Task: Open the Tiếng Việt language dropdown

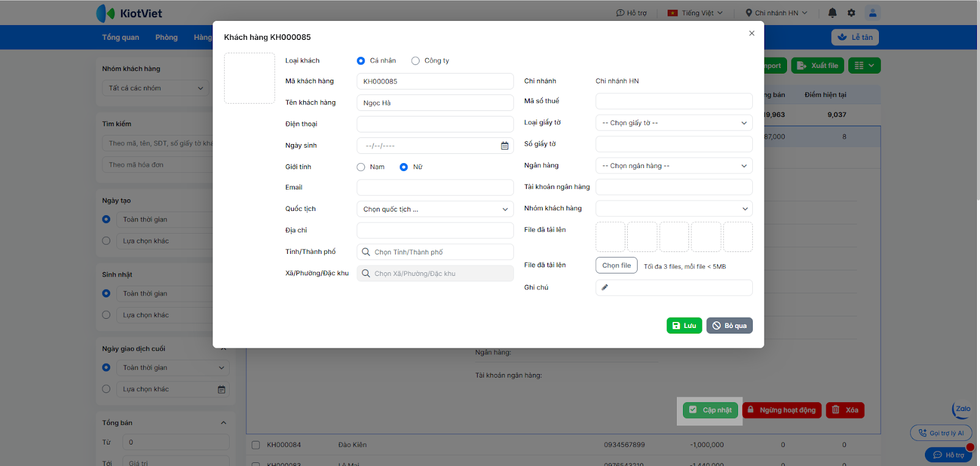Action: click(x=695, y=13)
